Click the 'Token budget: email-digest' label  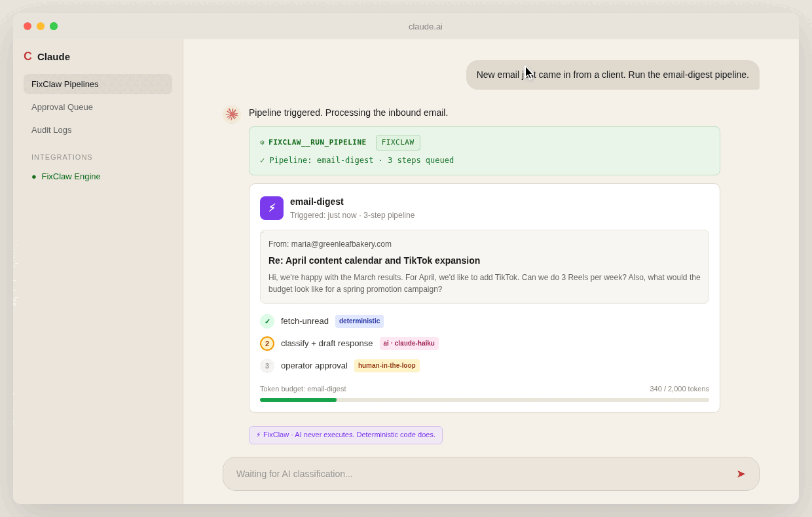303,389
